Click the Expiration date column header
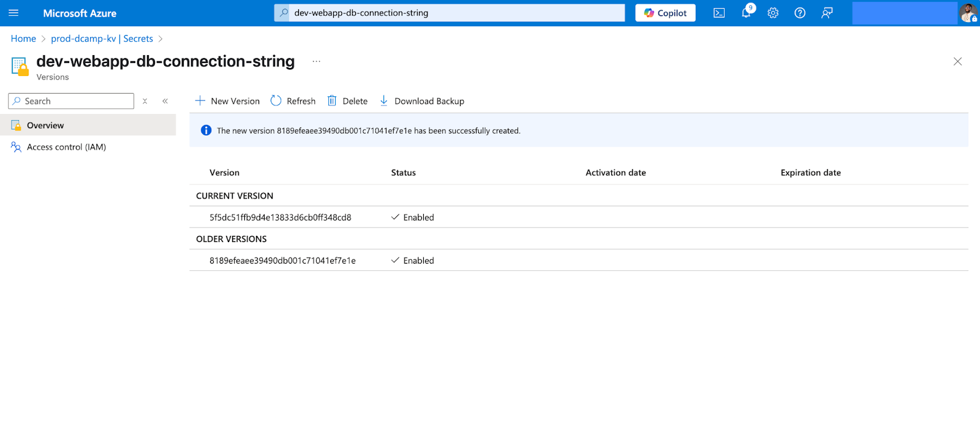The height and width of the screenshot is (426, 980). tap(810, 173)
